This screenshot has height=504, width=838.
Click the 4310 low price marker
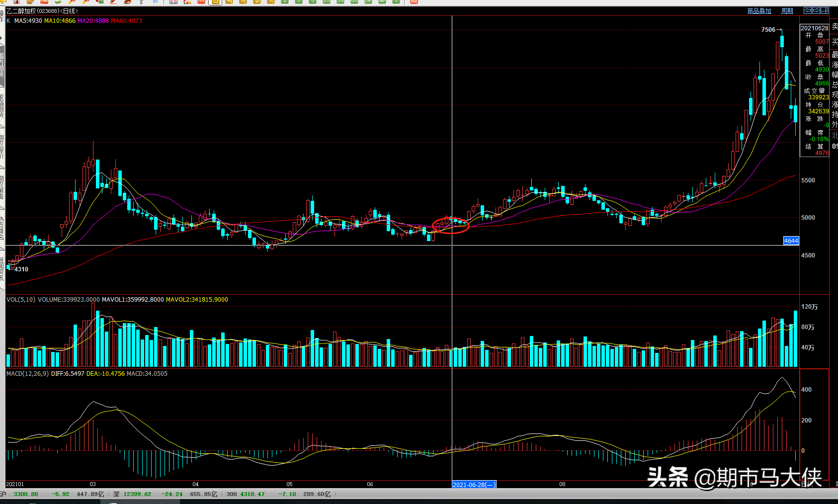21,269
